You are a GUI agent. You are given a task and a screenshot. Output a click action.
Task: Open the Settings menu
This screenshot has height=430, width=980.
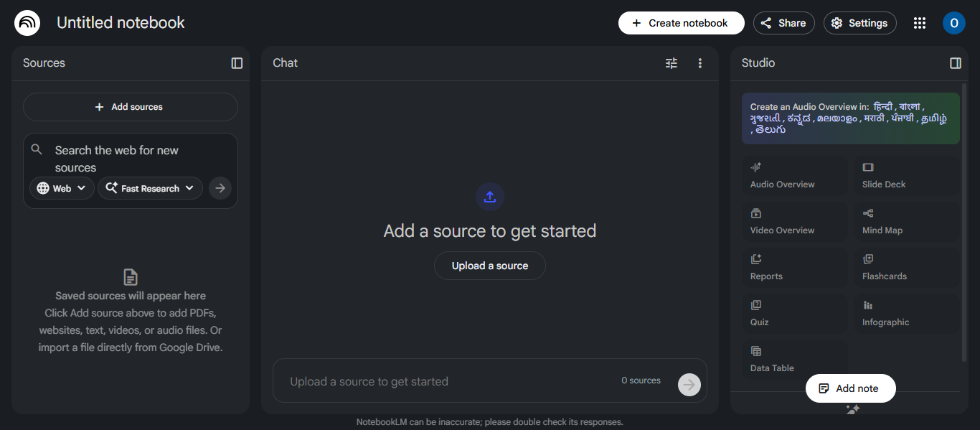[x=859, y=23]
